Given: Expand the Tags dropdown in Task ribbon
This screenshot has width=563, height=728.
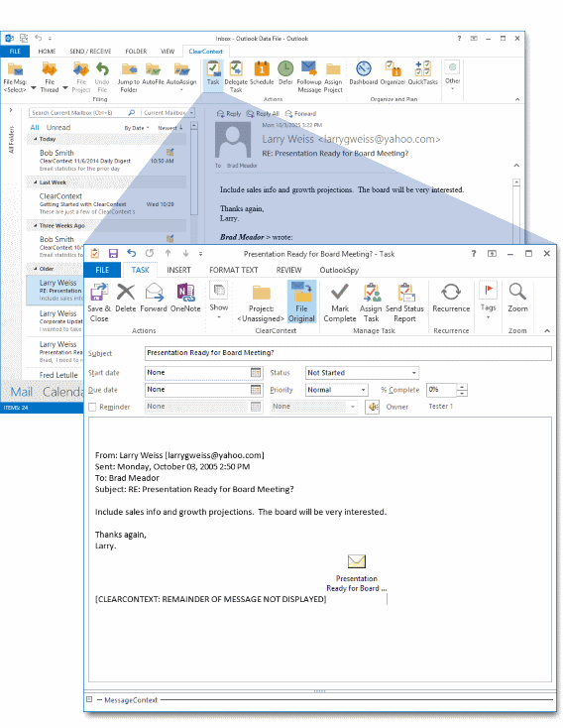Looking at the screenshot, I should 489,300.
